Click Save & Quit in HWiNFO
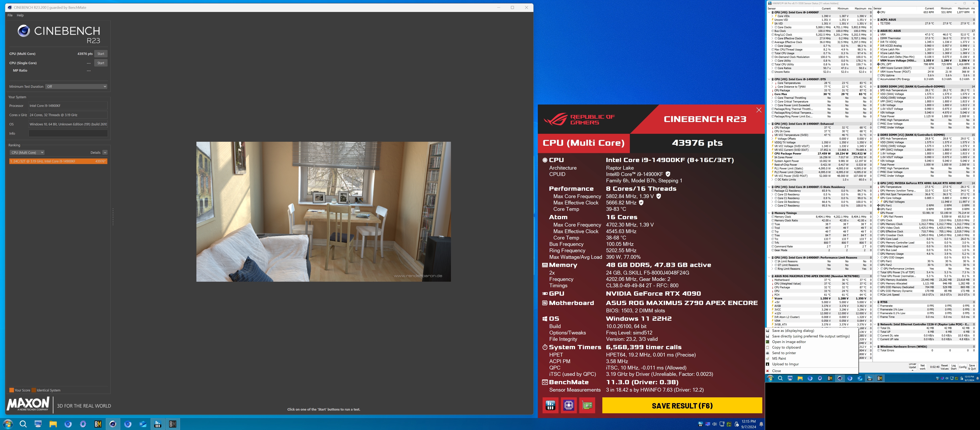Viewport: 980px width, 430px height. click(x=972, y=367)
